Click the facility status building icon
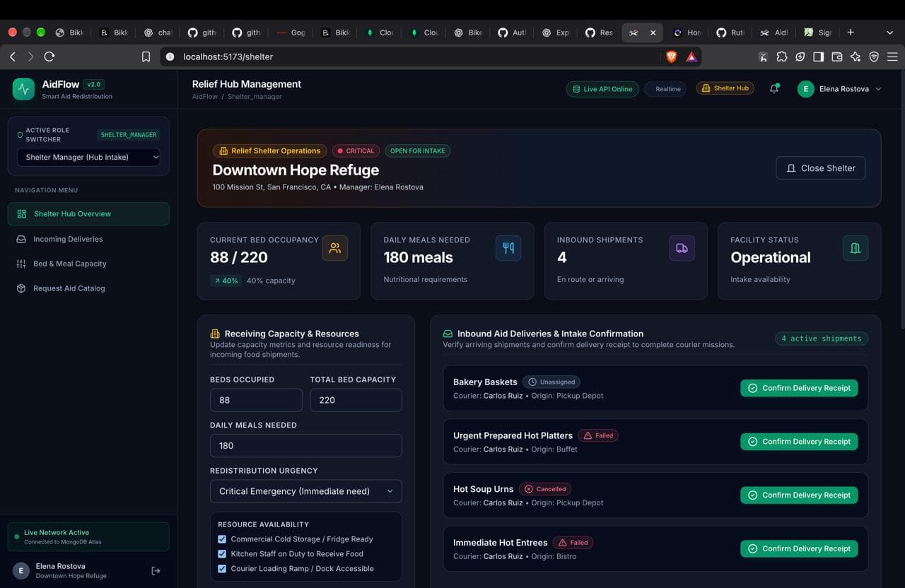This screenshot has height=588, width=905. point(856,248)
